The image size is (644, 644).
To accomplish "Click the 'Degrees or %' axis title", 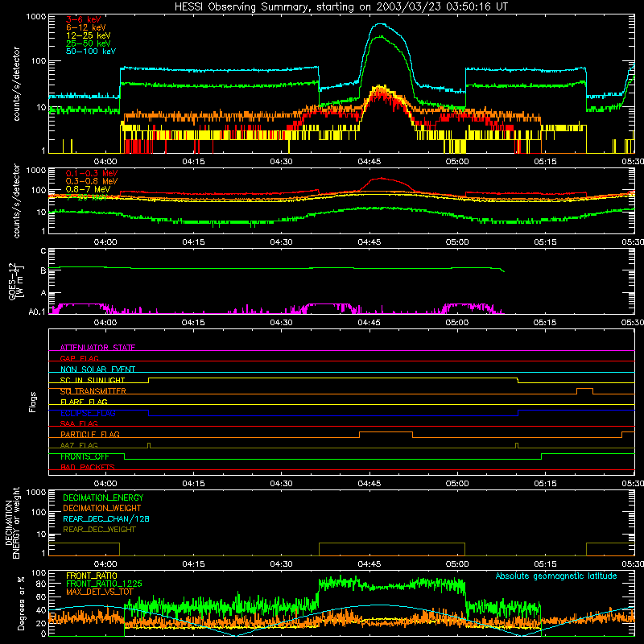I will (21, 603).
